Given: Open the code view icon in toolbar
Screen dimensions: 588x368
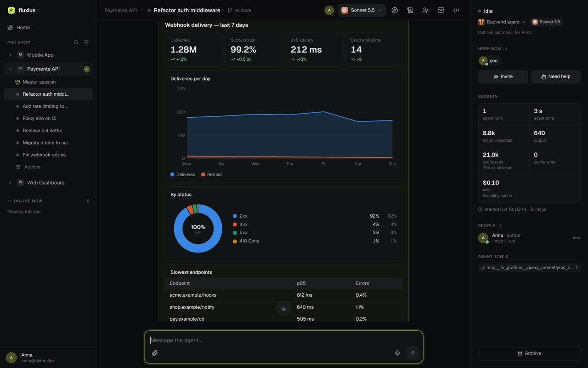Looking at the screenshot, I should [x=457, y=10].
